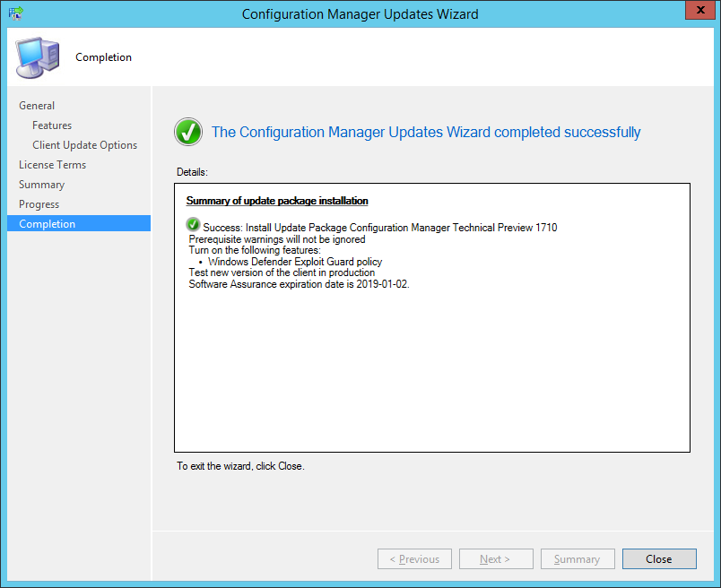Click the small green checkmark beside Success line
The width and height of the screenshot is (721, 588).
point(193,224)
